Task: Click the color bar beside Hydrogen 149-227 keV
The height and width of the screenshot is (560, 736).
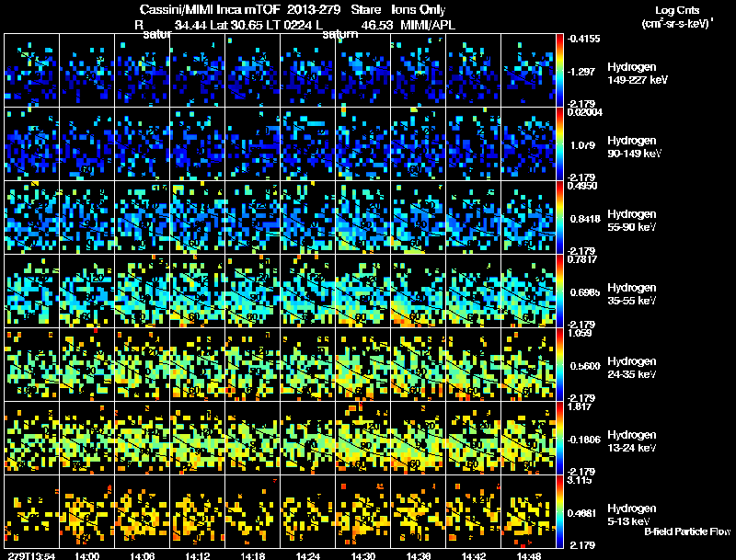Action: click(559, 71)
